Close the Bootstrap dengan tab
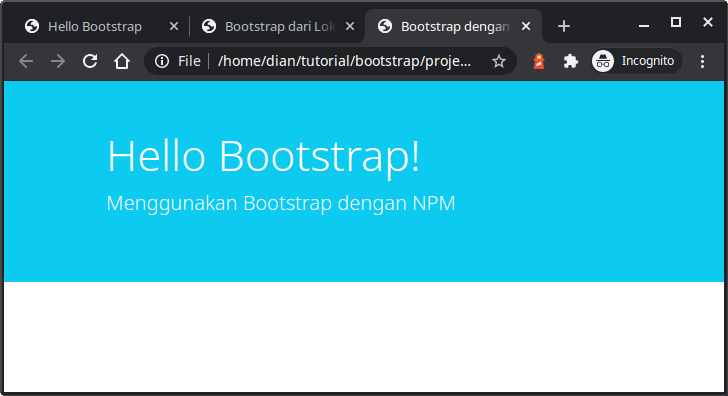This screenshot has height=396, width=728. click(526, 26)
